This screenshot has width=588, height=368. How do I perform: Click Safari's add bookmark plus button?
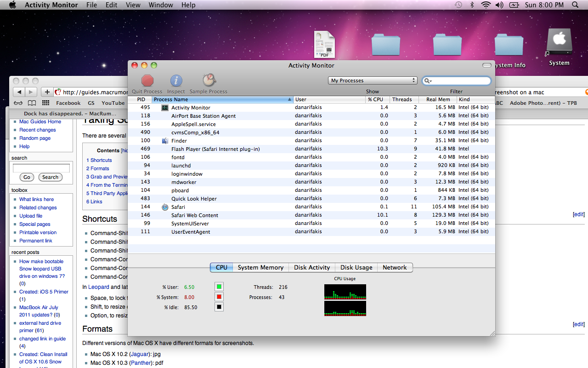coord(47,92)
